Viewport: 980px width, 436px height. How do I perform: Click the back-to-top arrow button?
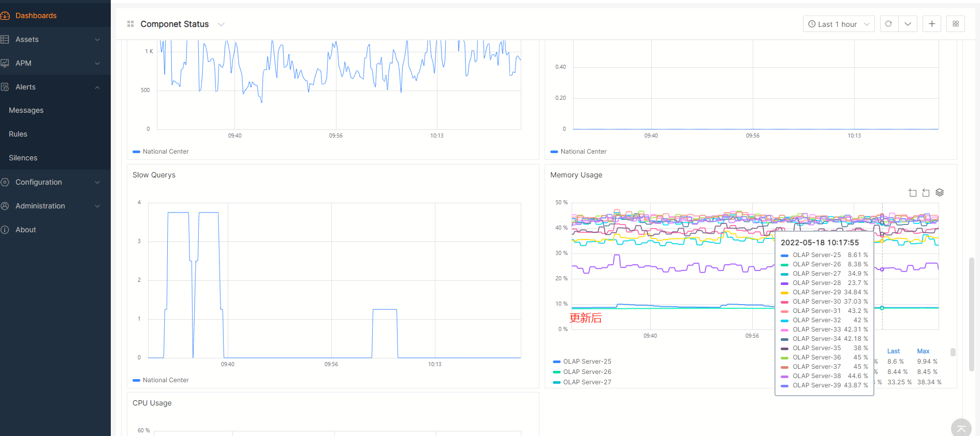tap(961, 428)
